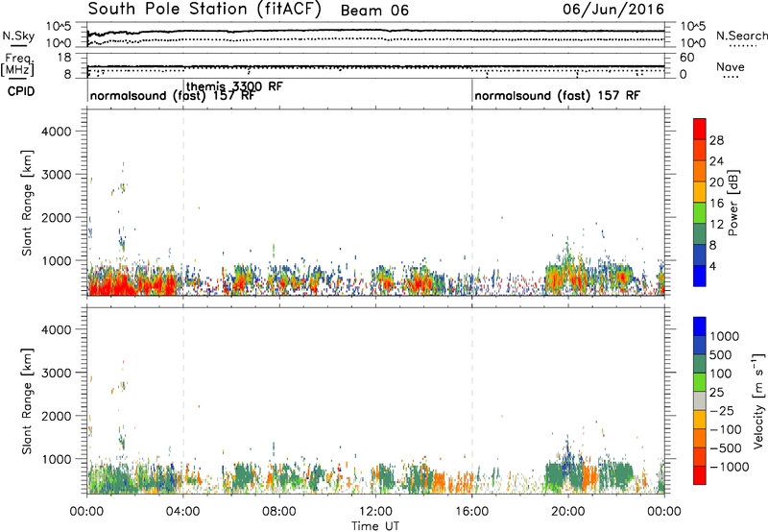Viewport: 768px width, 532px height.
Task: Click the '-1000' label on velocity colorbar
Action: click(729, 467)
